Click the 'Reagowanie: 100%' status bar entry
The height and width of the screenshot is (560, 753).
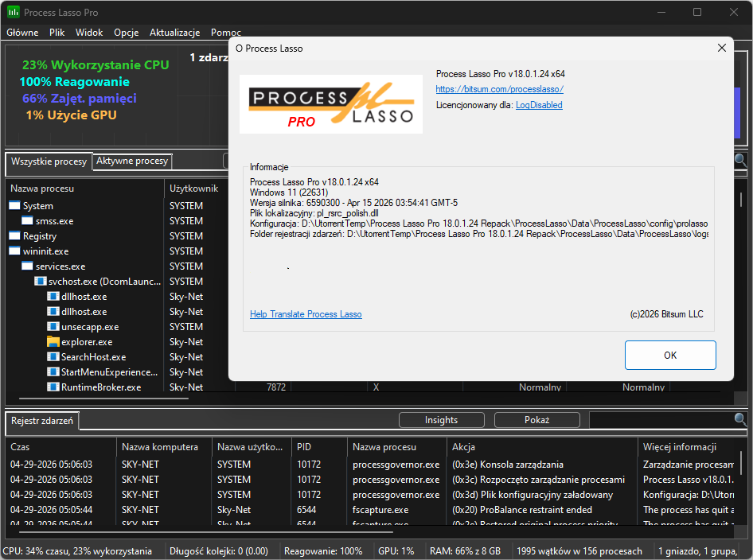pos(323,551)
